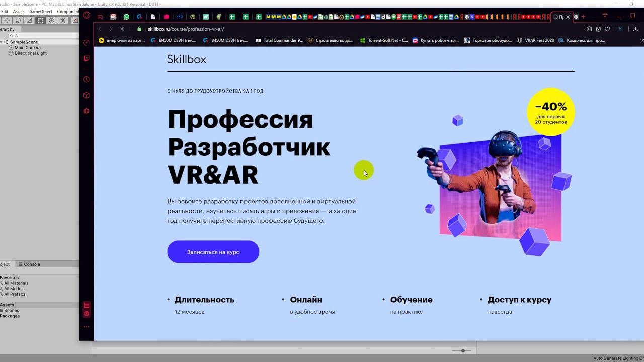Image resolution: width=644 pixels, height=362 pixels.
Task: Open Unity Edit menu
Action: click(5, 11)
